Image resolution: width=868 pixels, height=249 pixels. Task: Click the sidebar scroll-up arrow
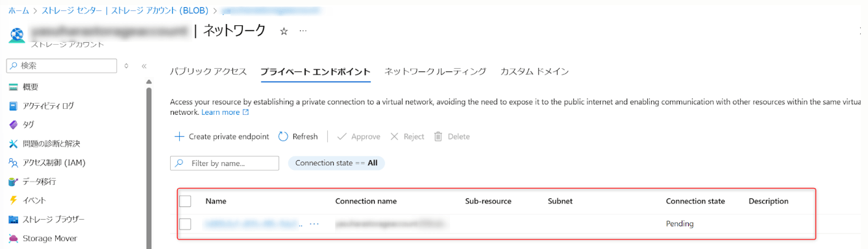pos(149,82)
